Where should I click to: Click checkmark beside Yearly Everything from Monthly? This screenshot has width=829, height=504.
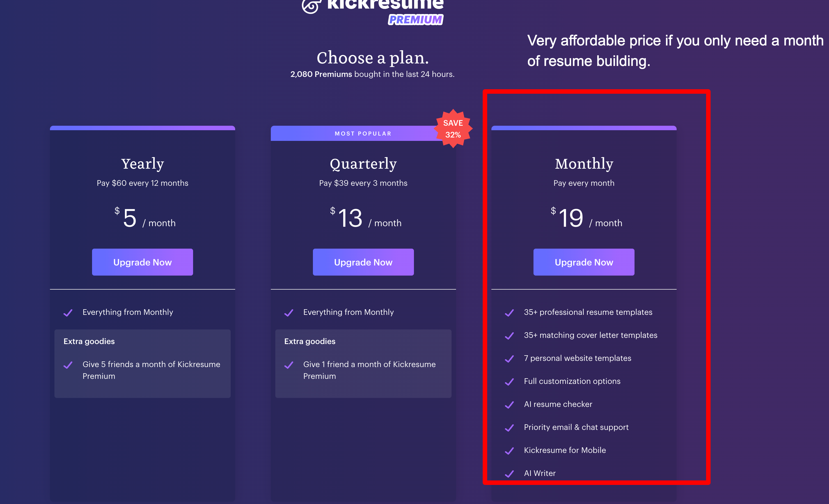(x=68, y=313)
